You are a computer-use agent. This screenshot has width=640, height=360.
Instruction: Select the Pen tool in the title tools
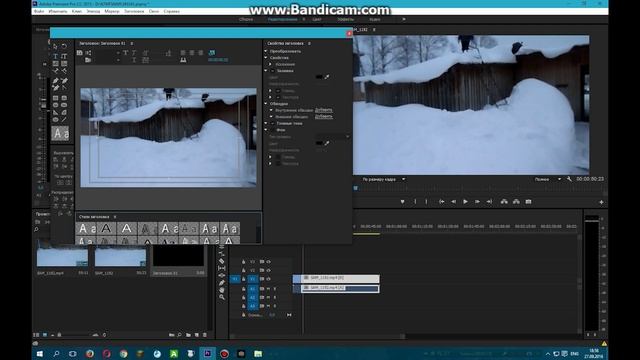pos(55,81)
